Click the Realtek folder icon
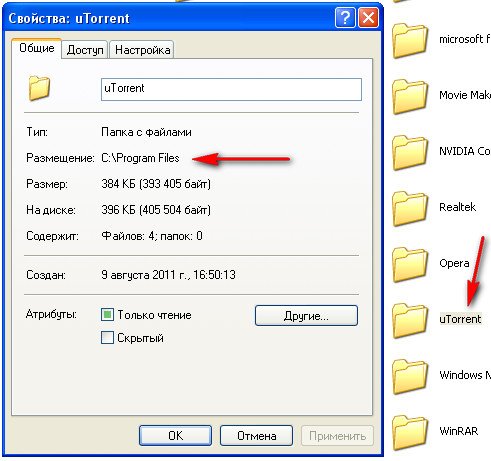The height and width of the screenshot is (461, 491). click(410, 208)
